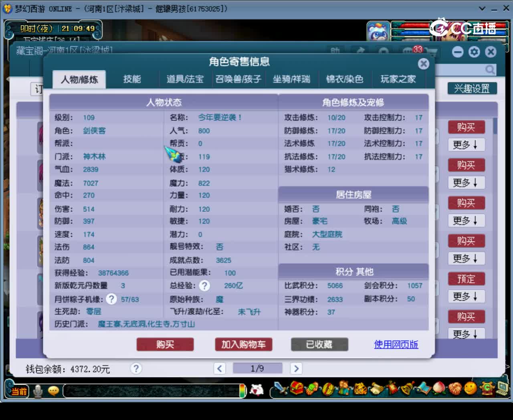Click the 历史门派 value text
Viewport: 513px width, 420px height.
(146, 324)
